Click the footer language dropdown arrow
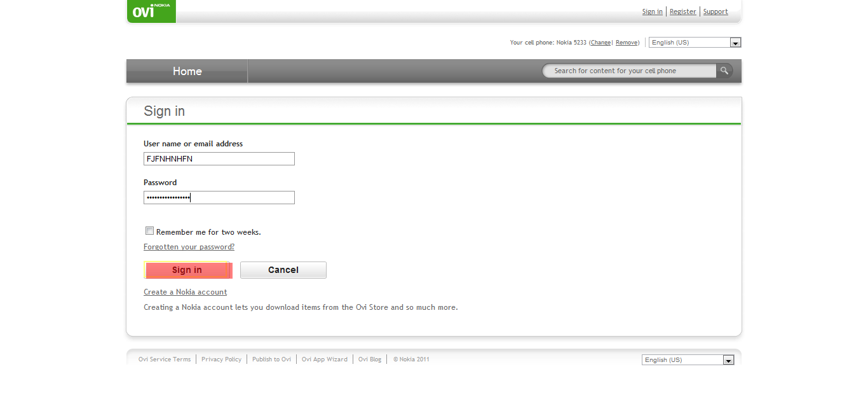 click(x=728, y=359)
